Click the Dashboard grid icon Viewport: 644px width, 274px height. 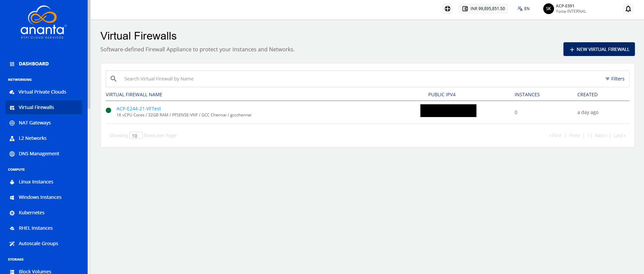[x=12, y=64]
